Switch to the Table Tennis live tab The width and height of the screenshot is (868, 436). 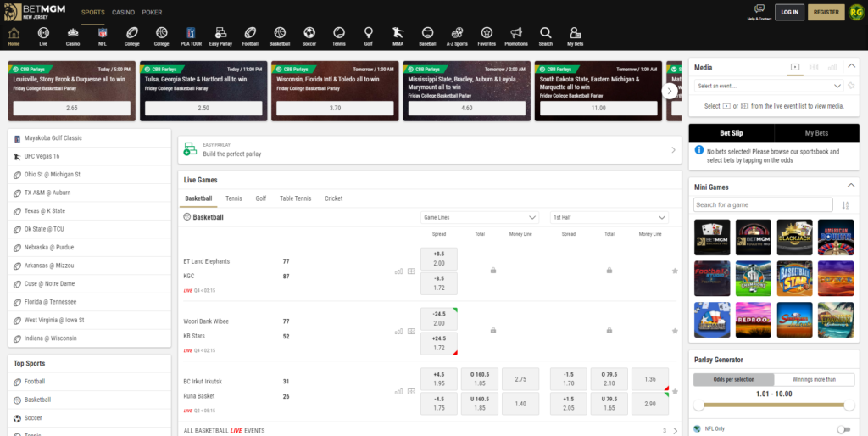pyautogui.click(x=295, y=198)
